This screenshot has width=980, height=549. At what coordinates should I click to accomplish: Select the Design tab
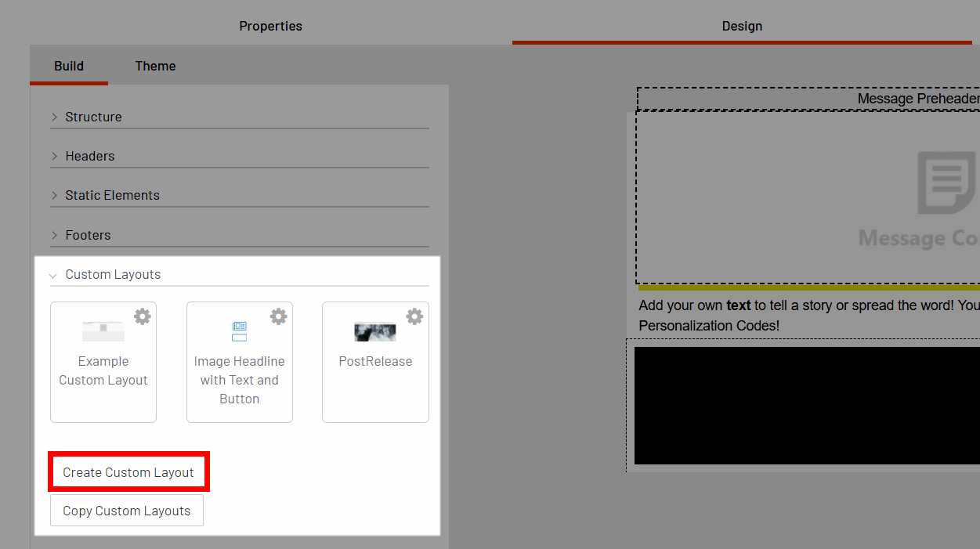[742, 26]
